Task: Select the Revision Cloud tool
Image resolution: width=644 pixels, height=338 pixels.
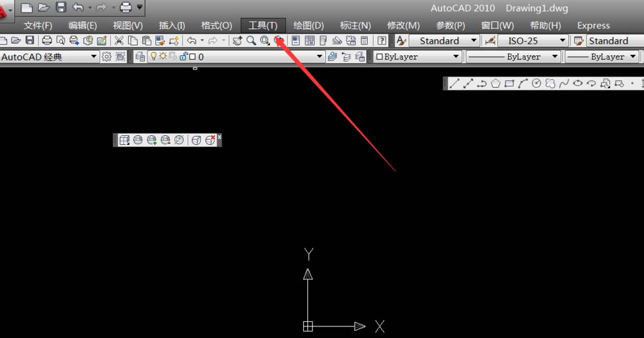Action: 551,83
